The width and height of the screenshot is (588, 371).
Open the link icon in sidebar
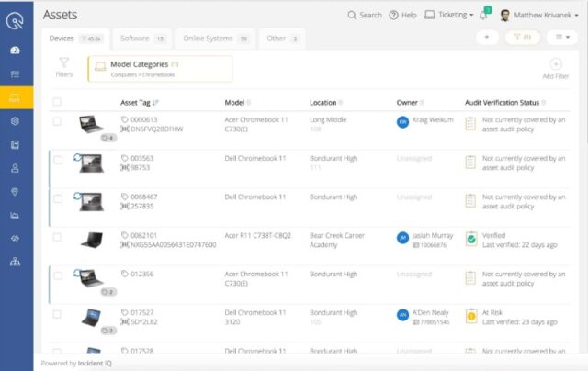[x=15, y=239]
